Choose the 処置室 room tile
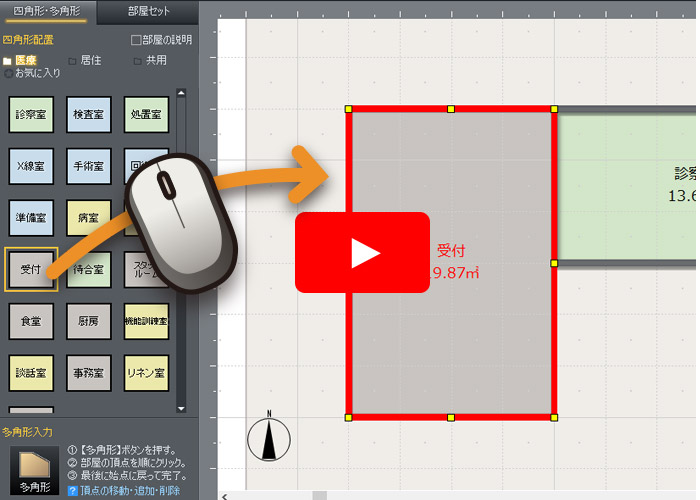 point(145,115)
